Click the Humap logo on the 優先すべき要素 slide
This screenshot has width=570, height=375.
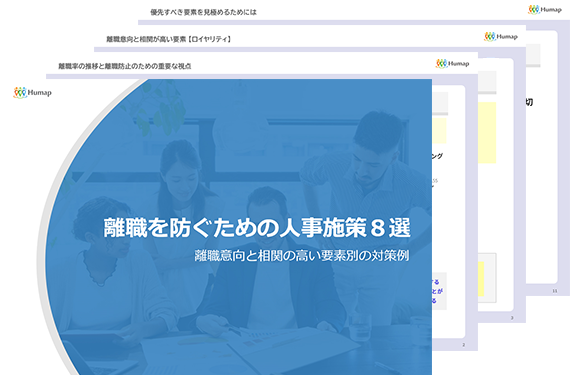(545, 9)
